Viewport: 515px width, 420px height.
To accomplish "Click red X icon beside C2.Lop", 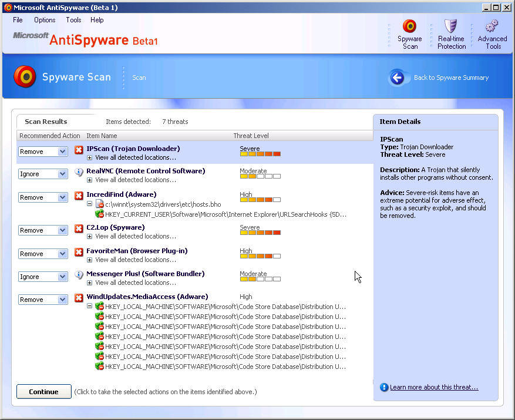I will pyautogui.click(x=79, y=229).
